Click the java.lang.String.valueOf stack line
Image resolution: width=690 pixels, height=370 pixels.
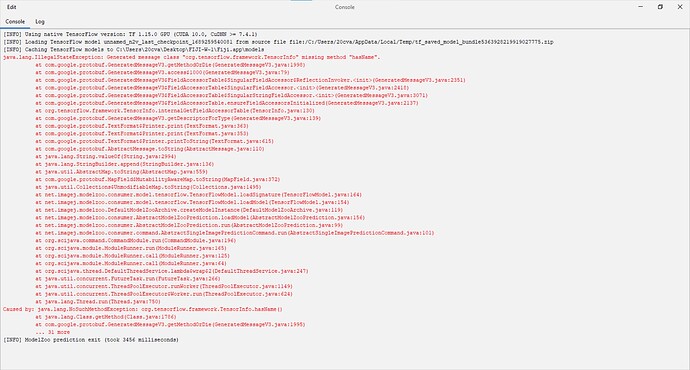pyautogui.click(x=106, y=156)
